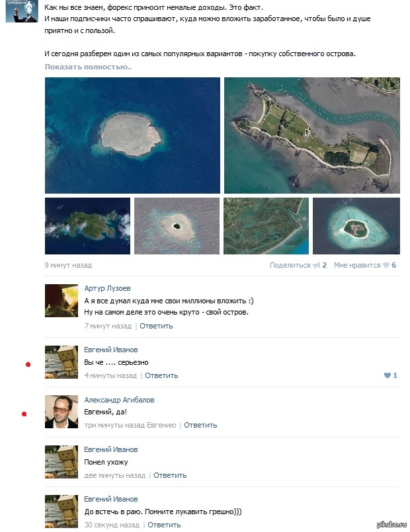Open the green farmland island photo
Image resolution: width=410 pixels, height=532 pixels.
tap(312, 135)
